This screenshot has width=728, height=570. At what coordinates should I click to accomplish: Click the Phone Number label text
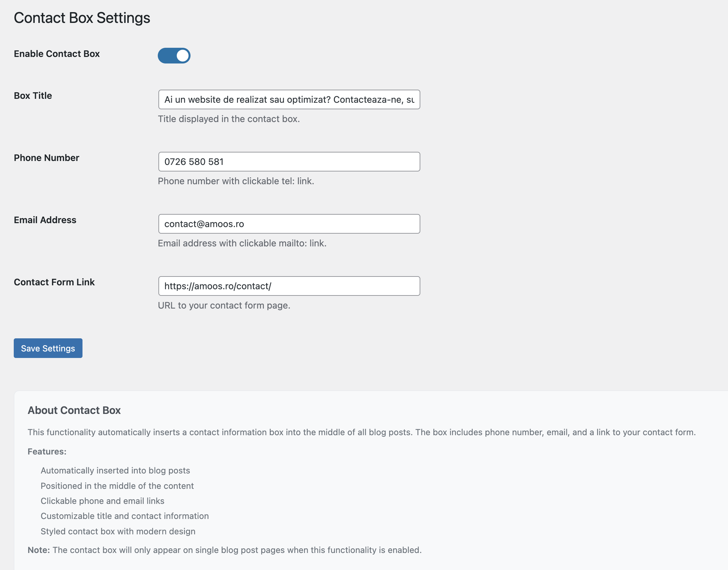click(46, 158)
